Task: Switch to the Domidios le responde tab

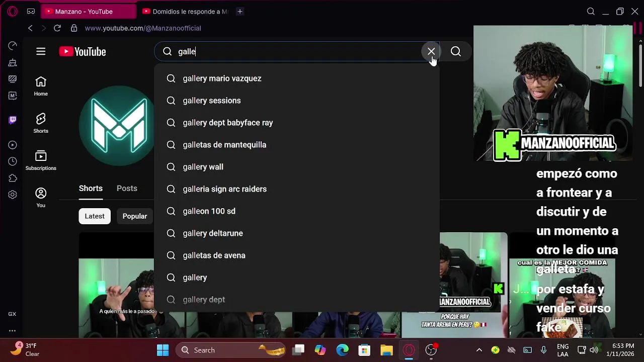Action: (185, 11)
